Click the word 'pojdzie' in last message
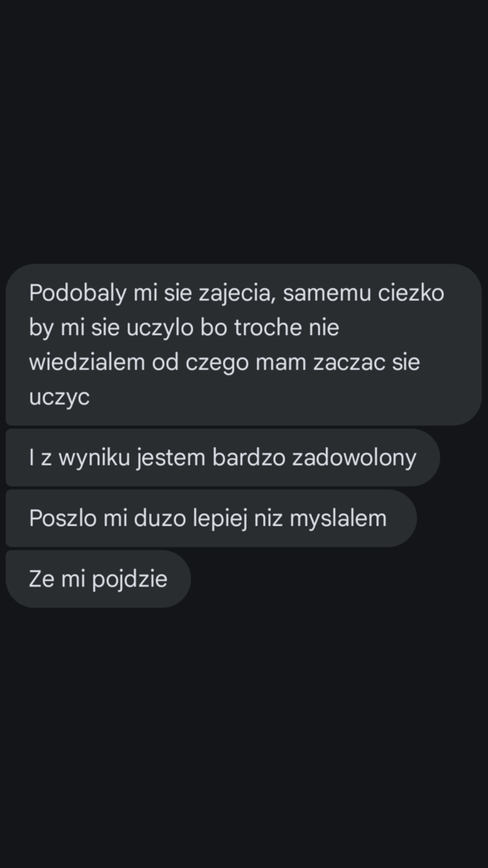The image size is (488, 868). point(130,580)
